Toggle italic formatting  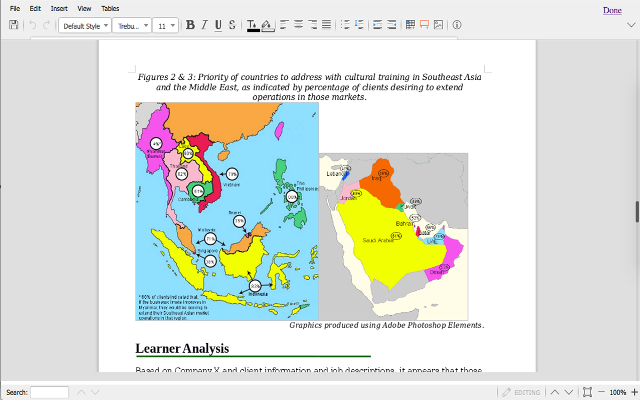[x=204, y=25]
